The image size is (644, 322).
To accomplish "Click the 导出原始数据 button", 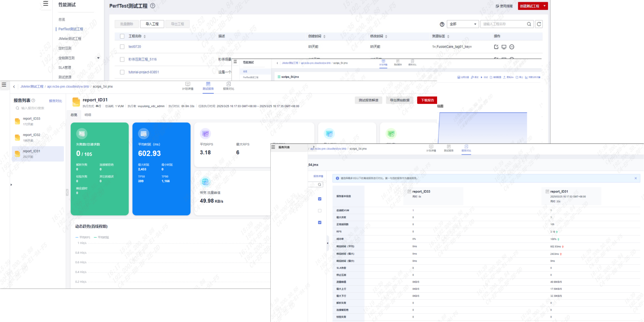I will [x=400, y=100].
